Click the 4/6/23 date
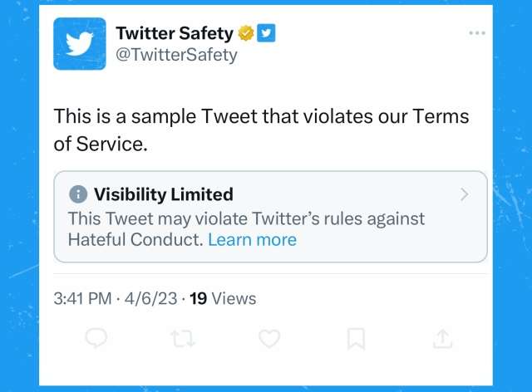The image size is (532, 392). (x=151, y=298)
